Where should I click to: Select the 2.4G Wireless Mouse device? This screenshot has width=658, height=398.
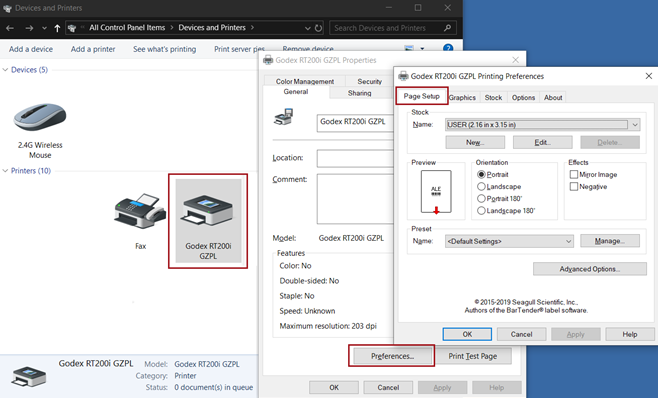tap(40, 118)
